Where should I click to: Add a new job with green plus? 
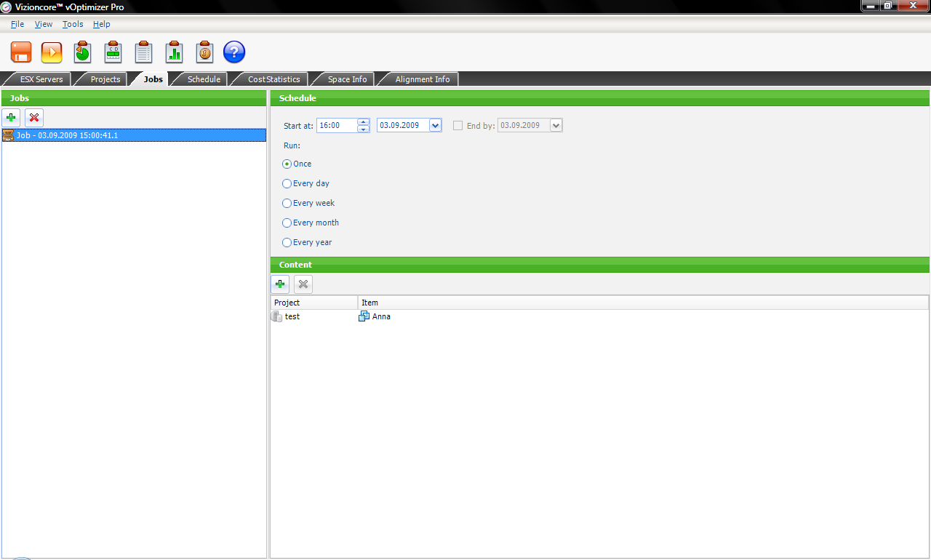pyautogui.click(x=11, y=117)
